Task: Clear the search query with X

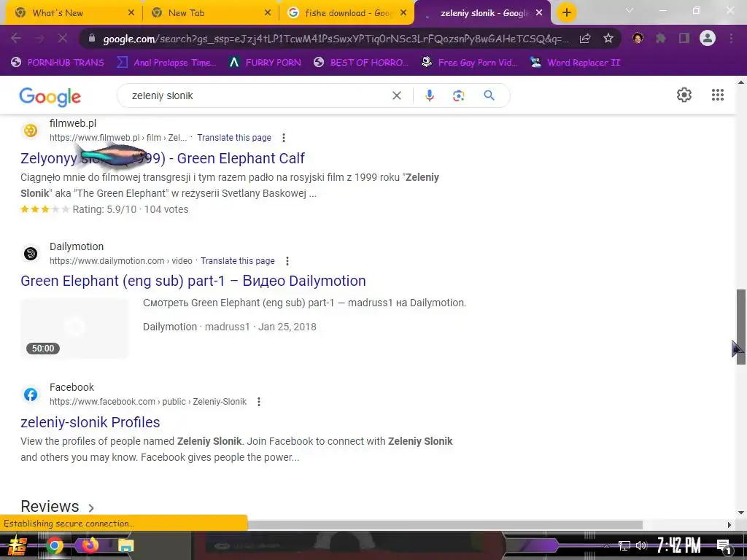Action: pos(396,96)
